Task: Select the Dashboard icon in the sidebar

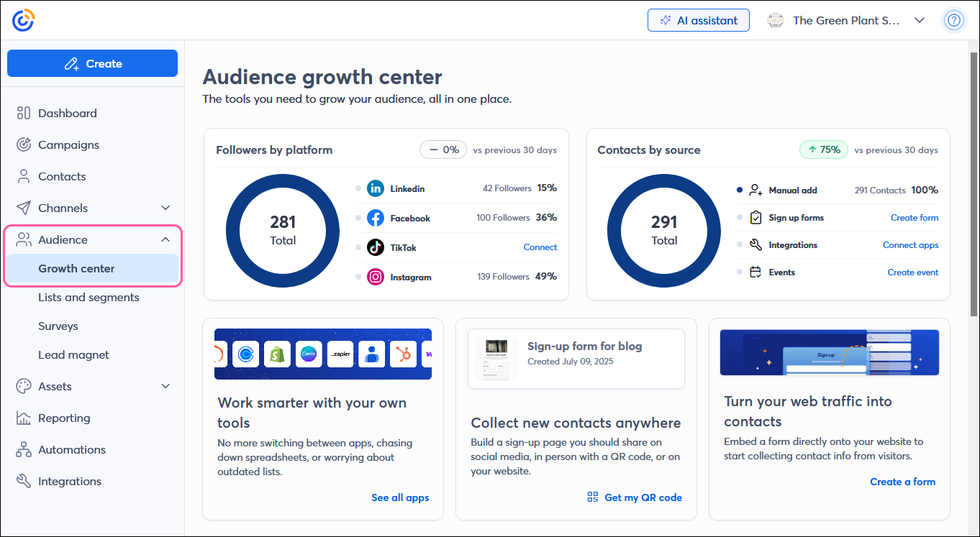Action: click(24, 113)
